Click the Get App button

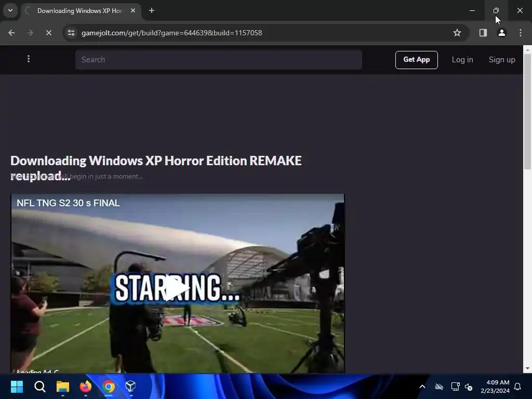416,60
